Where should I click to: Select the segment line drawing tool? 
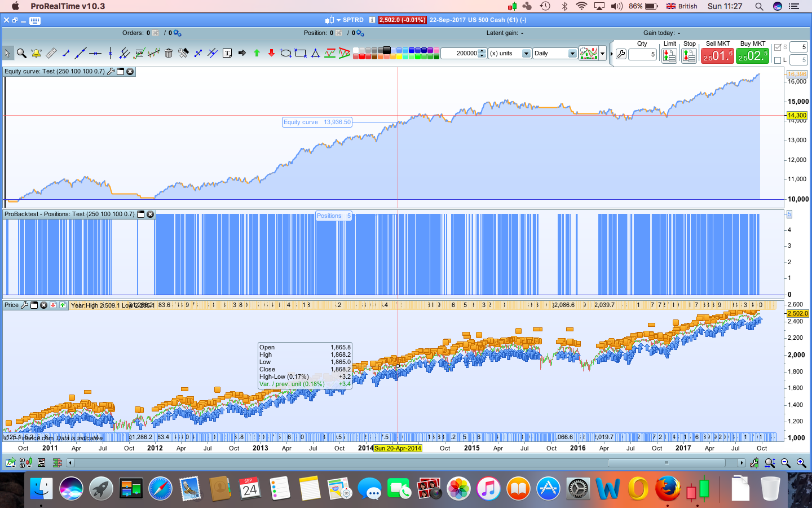click(x=66, y=53)
